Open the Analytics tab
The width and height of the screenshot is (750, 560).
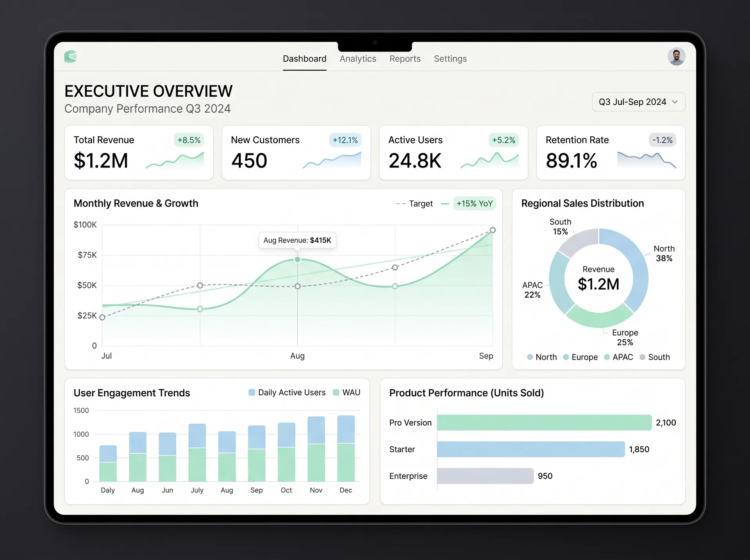point(358,59)
